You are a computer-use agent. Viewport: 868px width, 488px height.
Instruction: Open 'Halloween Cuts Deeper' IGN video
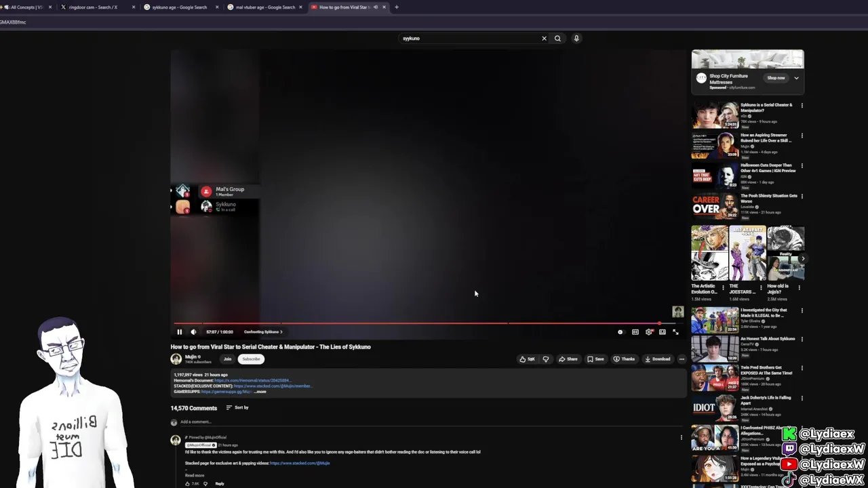click(x=715, y=176)
